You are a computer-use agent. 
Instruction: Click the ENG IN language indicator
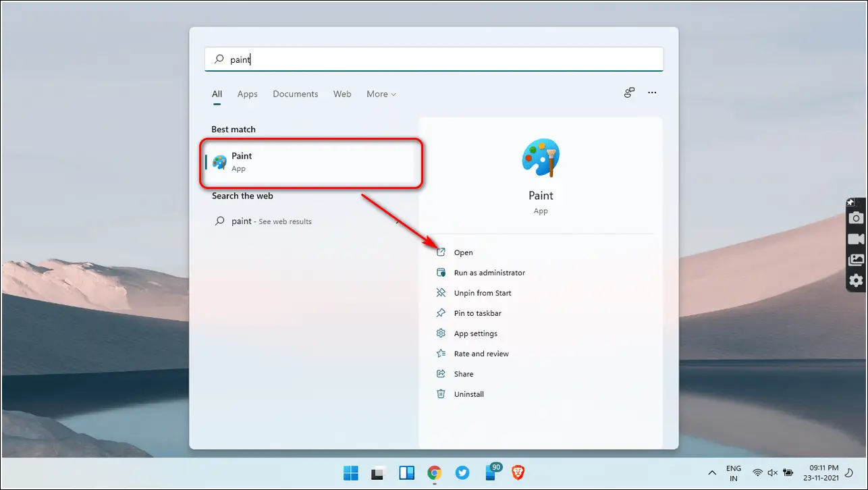click(x=734, y=473)
